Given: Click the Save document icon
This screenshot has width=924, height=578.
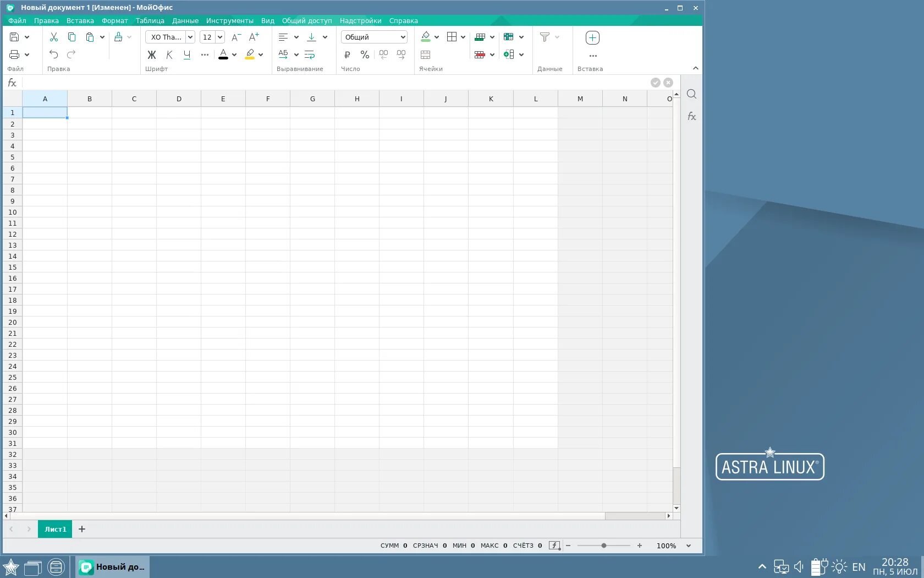Looking at the screenshot, I should pos(15,37).
